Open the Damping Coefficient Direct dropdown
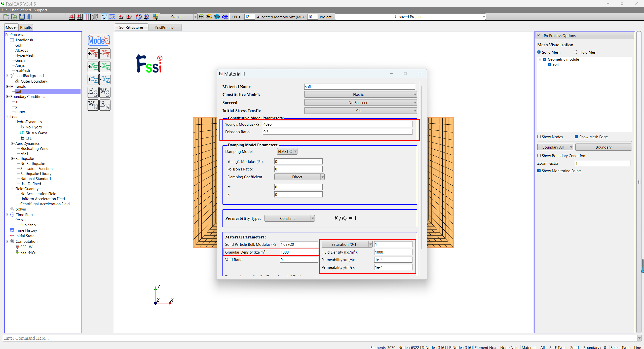Viewport: 644px width, 349px height. [299, 177]
